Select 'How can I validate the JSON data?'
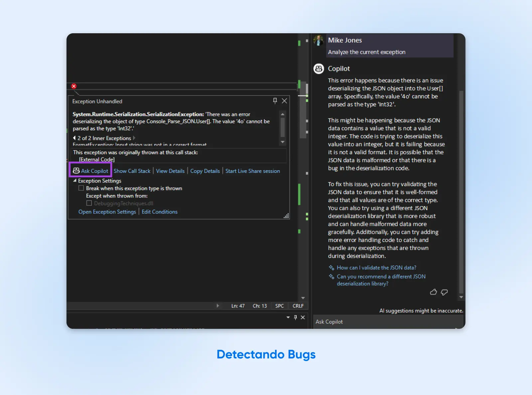This screenshot has width=532, height=395. 376,267
